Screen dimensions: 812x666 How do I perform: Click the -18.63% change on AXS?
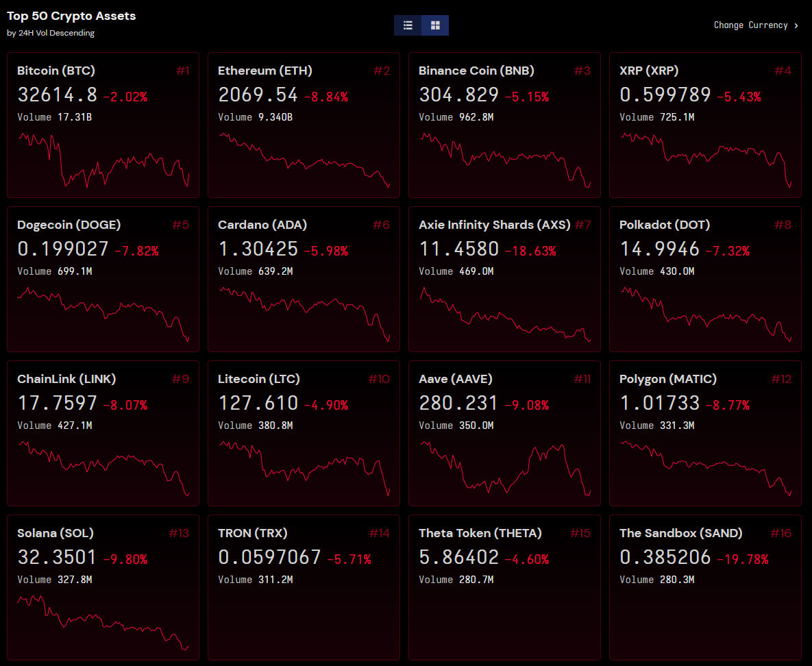530,251
